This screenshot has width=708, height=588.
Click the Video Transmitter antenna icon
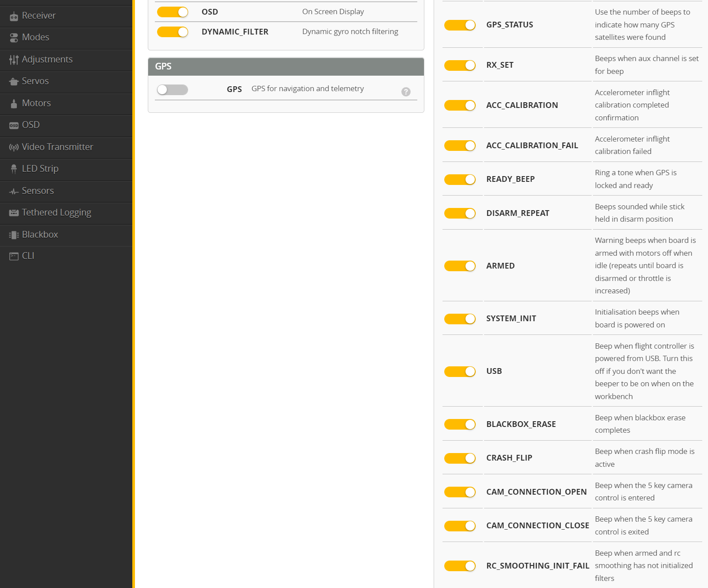14,147
